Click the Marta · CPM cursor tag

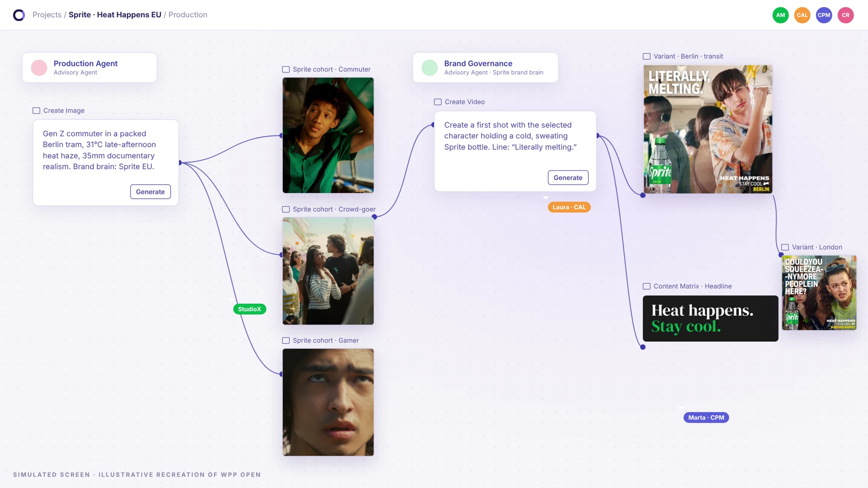(706, 418)
